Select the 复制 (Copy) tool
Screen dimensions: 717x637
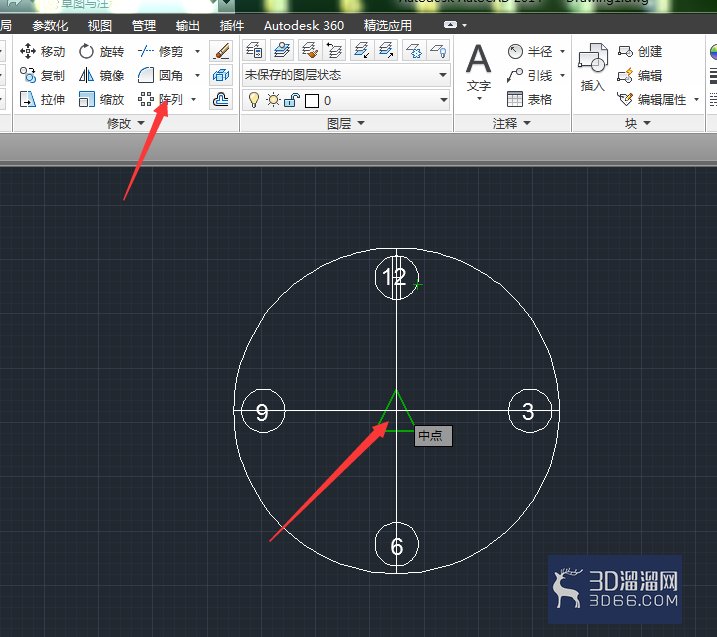[x=43, y=75]
